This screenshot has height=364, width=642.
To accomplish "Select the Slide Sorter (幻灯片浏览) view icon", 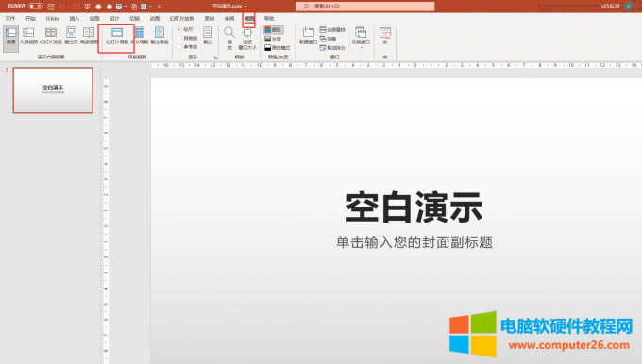I will pyautogui.click(x=51, y=36).
